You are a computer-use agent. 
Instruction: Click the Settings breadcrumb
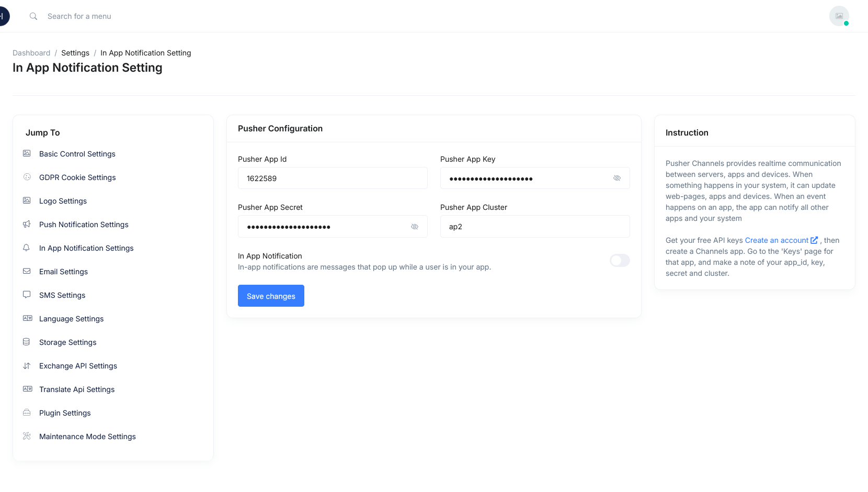point(75,53)
